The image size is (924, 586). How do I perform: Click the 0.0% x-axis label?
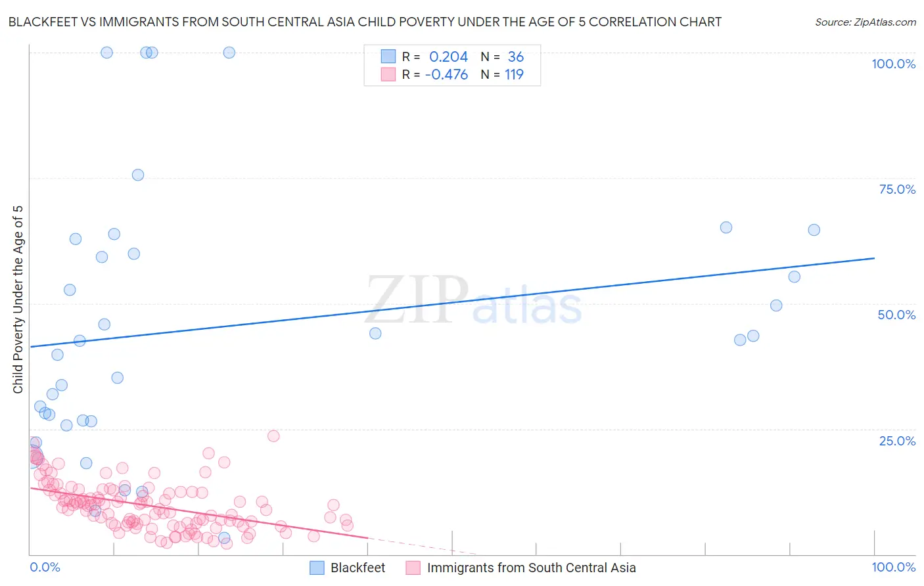45,568
